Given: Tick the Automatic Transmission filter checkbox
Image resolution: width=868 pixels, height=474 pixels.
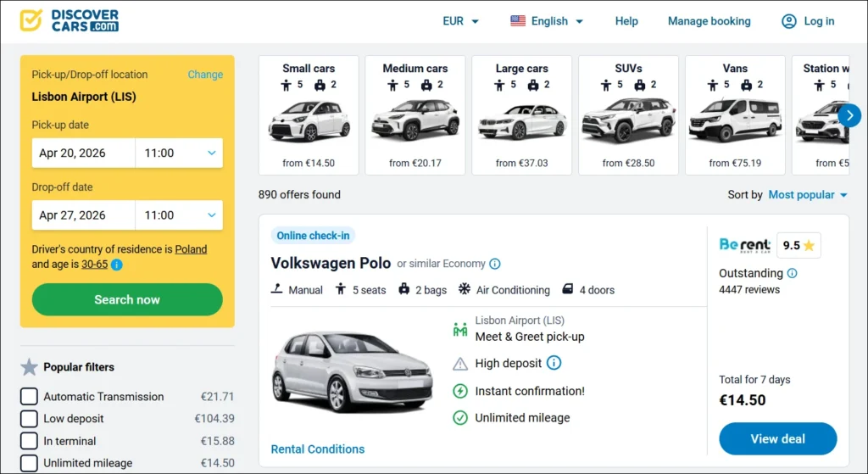Looking at the screenshot, I should (x=29, y=397).
